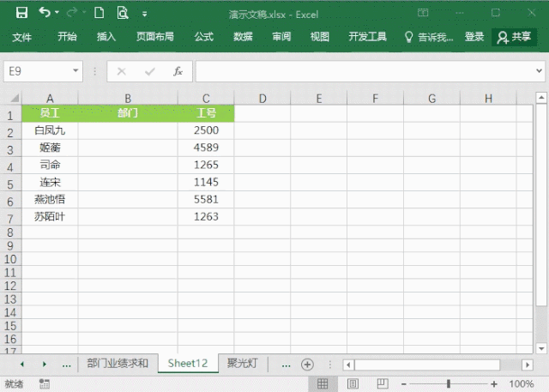Click the 告诉我 lightbulb search box

[x=429, y=37]
